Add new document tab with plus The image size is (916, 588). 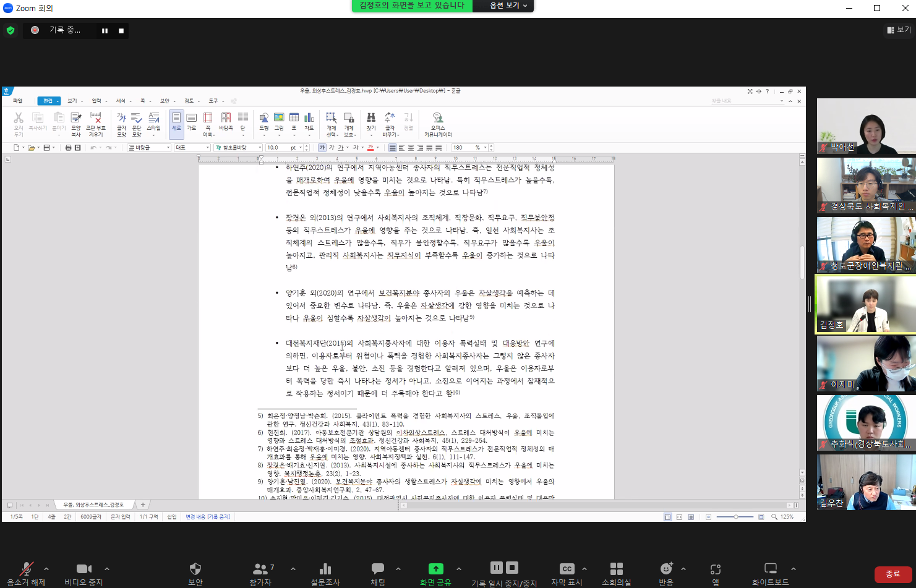143,505
